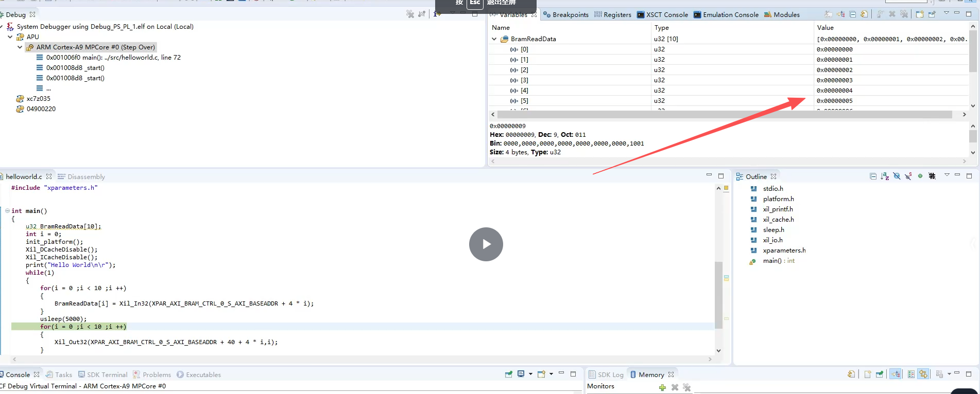Add a new memory monitor

click(662, 387)
